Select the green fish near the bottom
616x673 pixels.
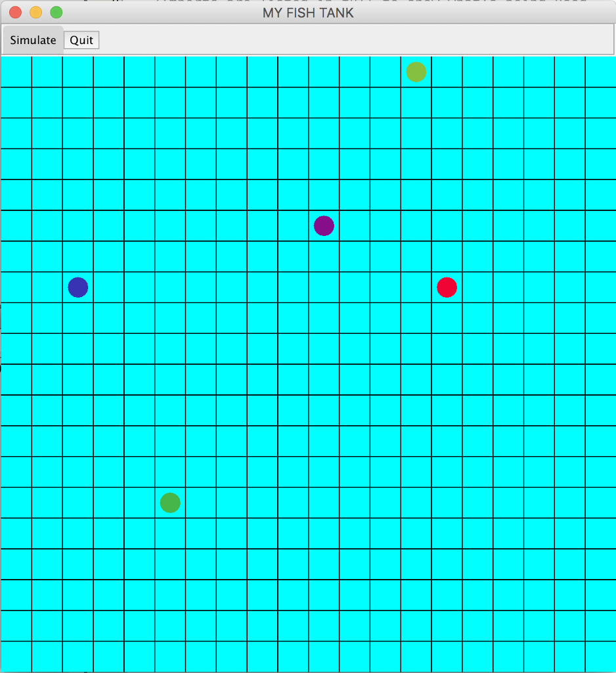[x=169, y=502]
